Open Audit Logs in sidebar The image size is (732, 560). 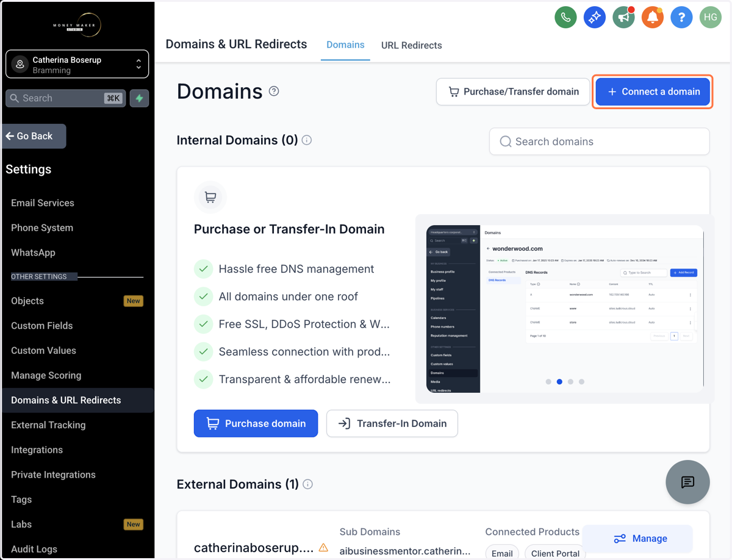pyautogui.click(x=34, y=549)
